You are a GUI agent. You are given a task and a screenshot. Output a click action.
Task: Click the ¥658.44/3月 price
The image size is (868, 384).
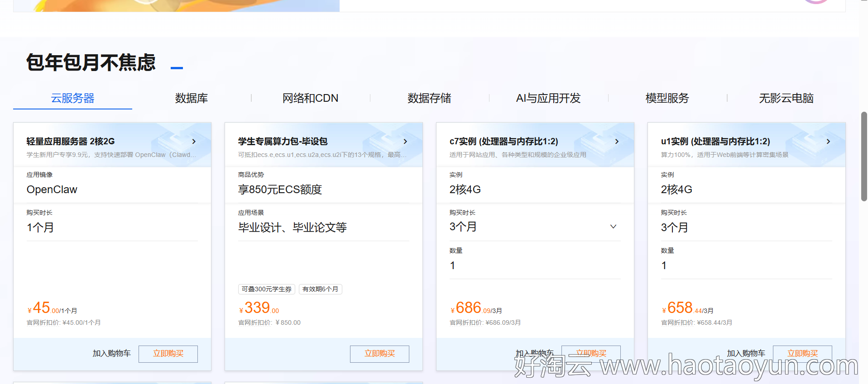tap(687, 308)
